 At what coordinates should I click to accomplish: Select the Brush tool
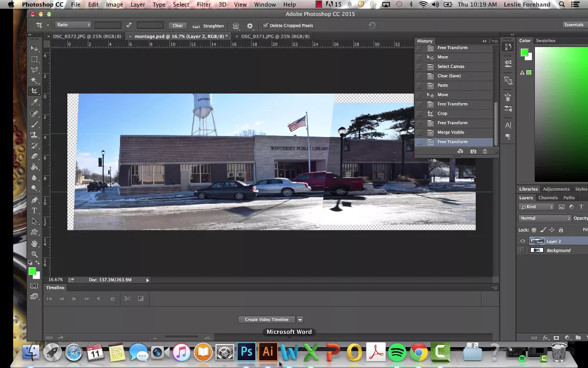coord(34,124)
